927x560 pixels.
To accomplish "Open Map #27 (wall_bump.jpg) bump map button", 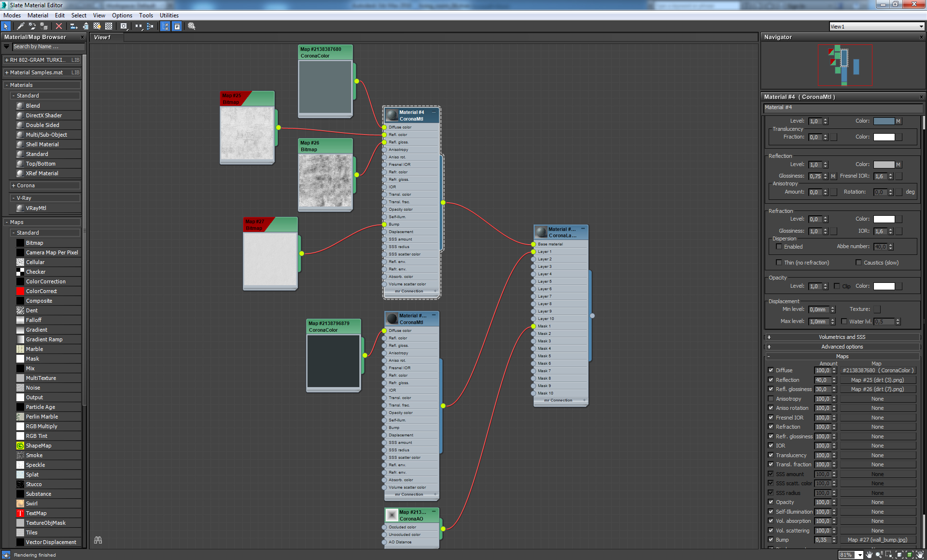I will [x=878, y=540].
